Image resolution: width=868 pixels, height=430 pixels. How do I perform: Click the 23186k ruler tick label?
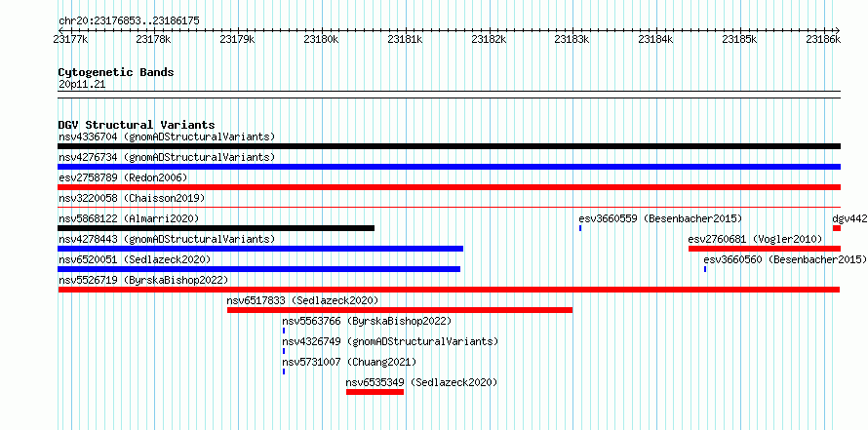pyautogui.click(x=824, y=39)
